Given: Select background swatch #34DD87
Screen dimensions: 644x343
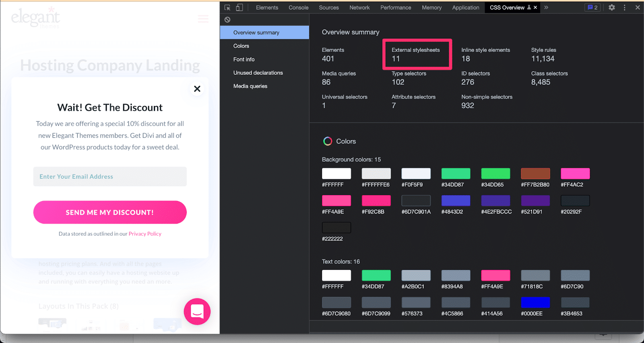Looking at the screenshot, I should (x=456, y=174).
